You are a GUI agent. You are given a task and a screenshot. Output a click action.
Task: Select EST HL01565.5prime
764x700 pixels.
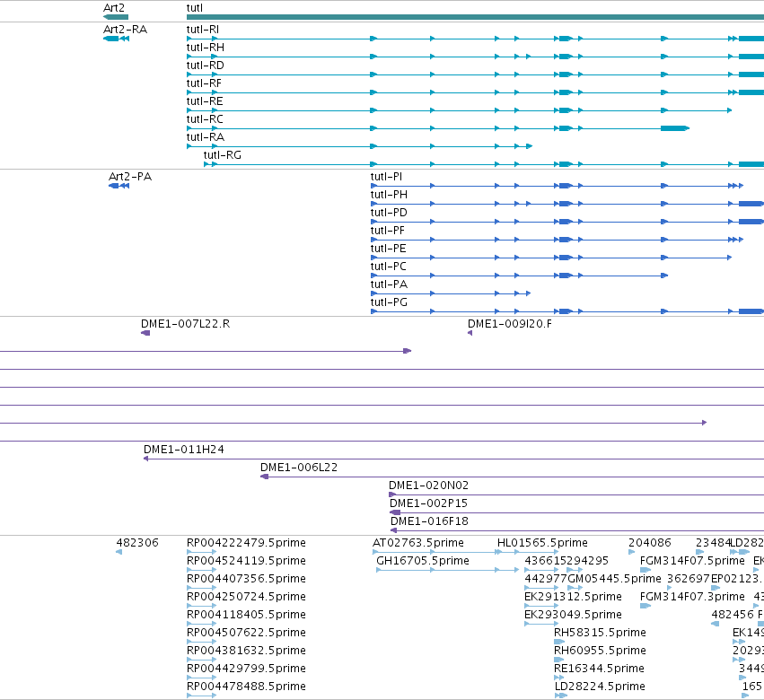point(542,543)
